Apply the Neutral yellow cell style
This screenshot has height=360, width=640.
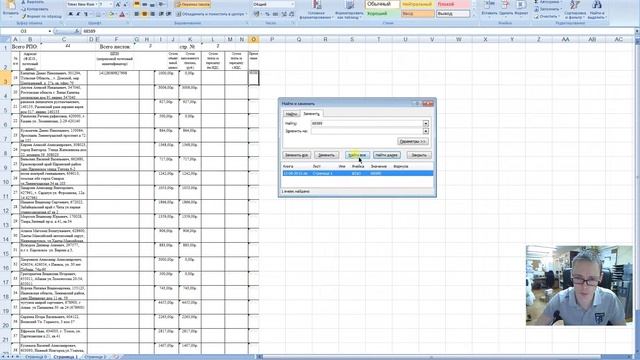click(417, 4)
